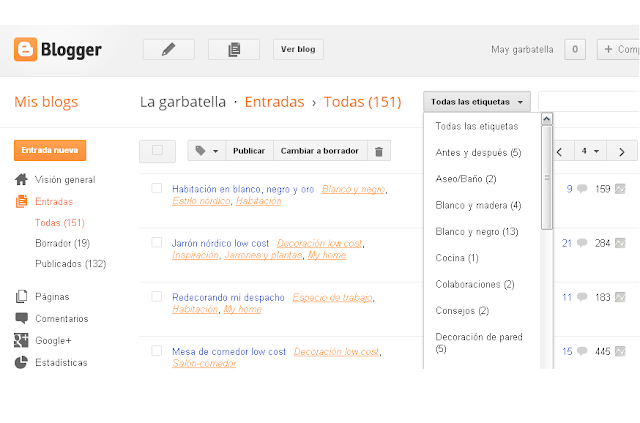The width and height of the screenshot is (640, 423).
Task: Click the views image icon next to 183
Action: click(620, 297)
